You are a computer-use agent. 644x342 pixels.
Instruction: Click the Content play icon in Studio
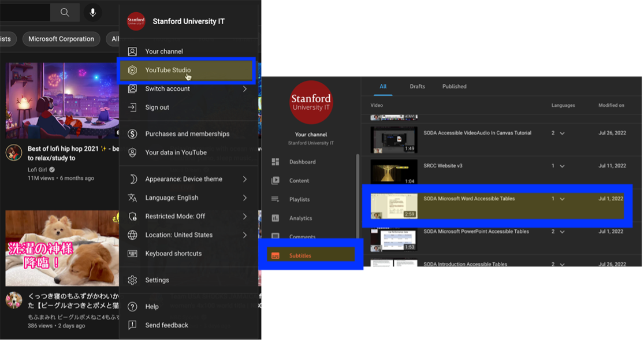click(275, 181)
